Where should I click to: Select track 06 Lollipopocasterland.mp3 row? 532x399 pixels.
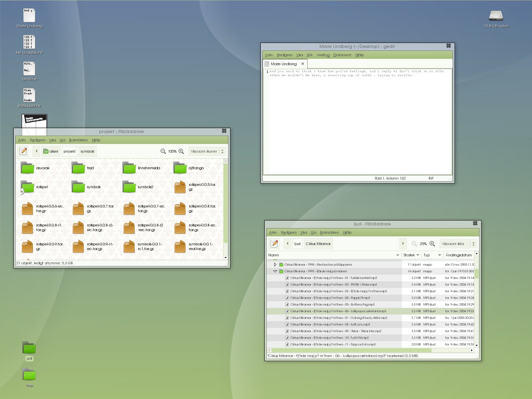tap(370, 311)
